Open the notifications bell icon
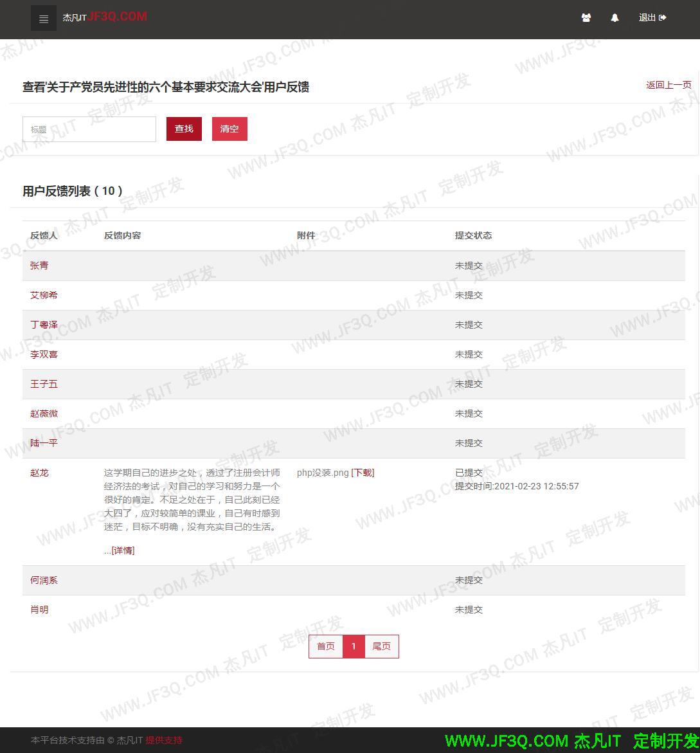The width and height of the screenshot is (700, 753). pyautogui.click(x=615, y=18)
